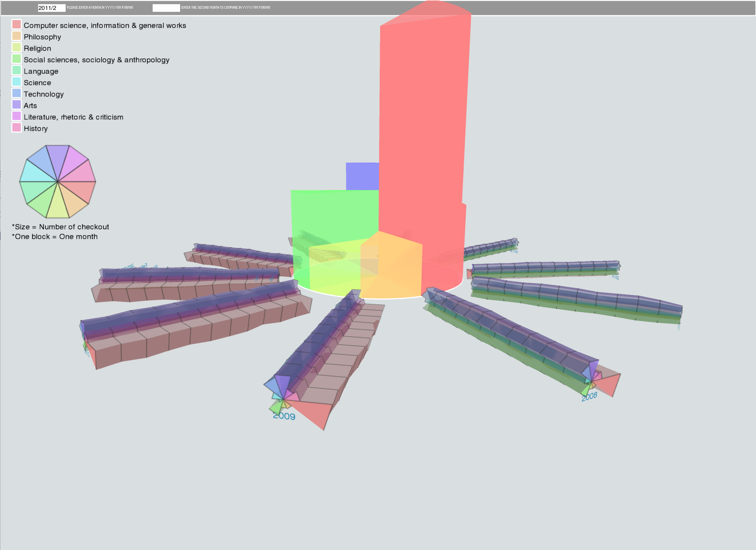Select the Science legend color square
This screenshot has height=550, width=756.
coord(16,82)
